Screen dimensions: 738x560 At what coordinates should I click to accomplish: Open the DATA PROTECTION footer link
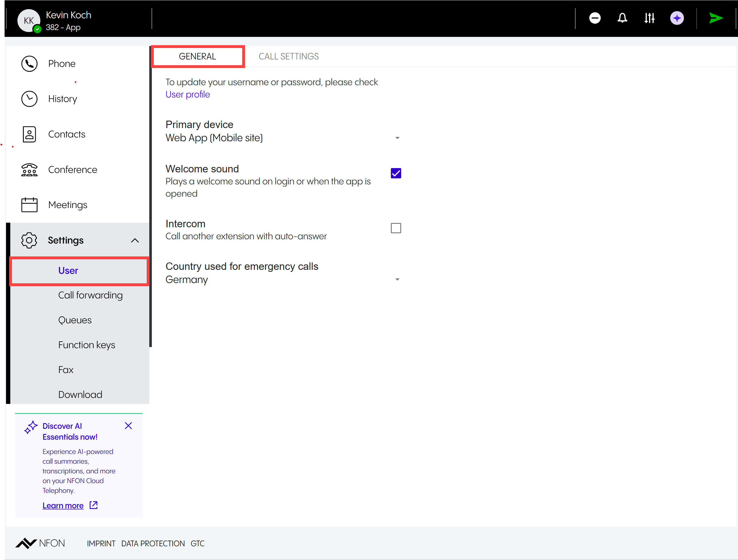(x=153, y=544)
